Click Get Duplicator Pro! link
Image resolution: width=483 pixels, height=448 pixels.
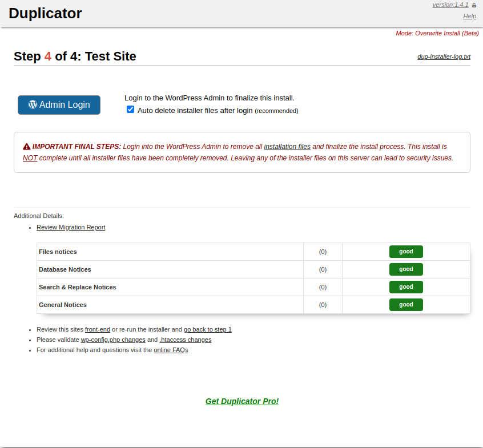242,401
